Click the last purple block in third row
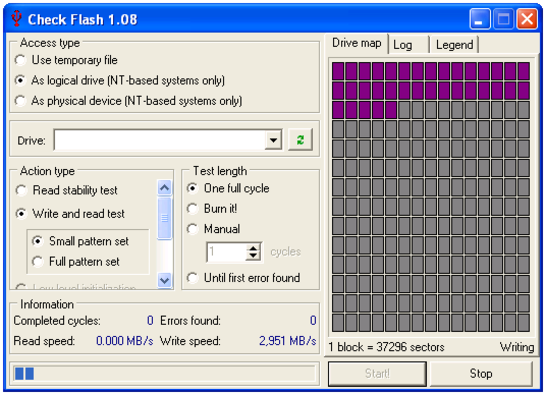546x395 pixels. (391, 110)
